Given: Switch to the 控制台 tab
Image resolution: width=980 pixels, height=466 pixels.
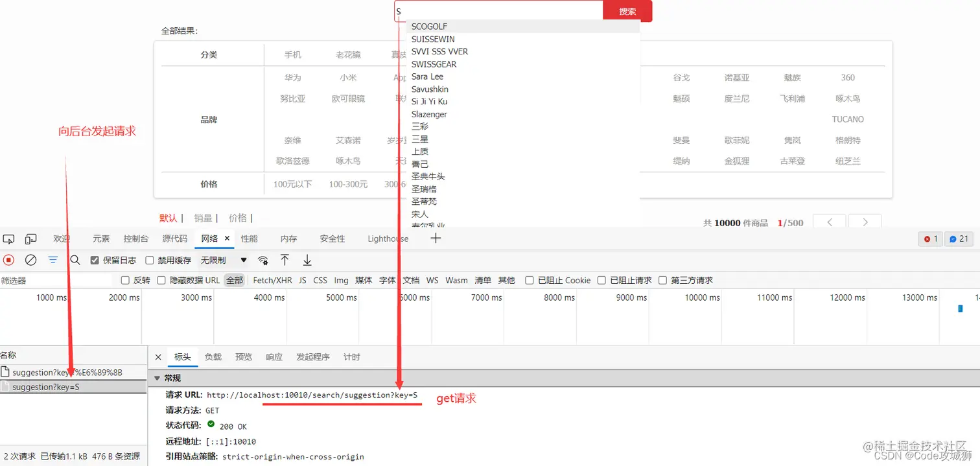Looking at the screenshot, I should pyautogui.click(x=135, y=239).
